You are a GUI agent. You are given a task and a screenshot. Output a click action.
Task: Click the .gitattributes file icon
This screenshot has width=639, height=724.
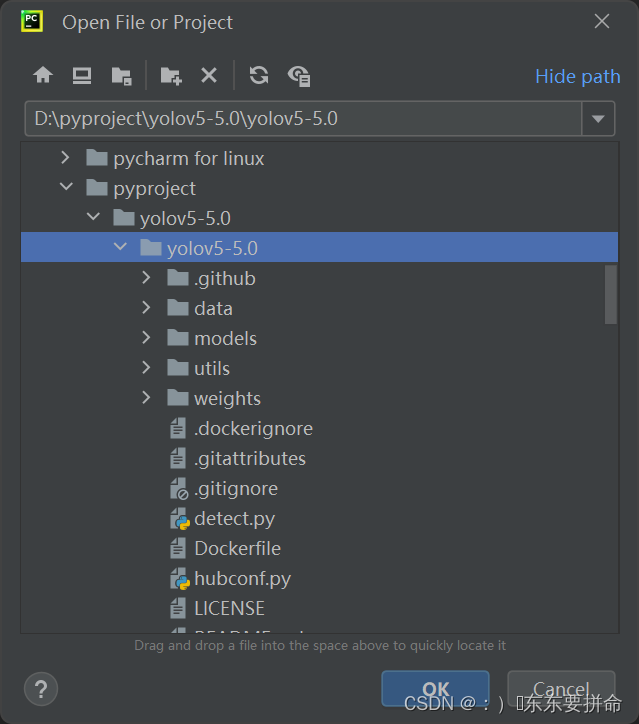(178, 458)
